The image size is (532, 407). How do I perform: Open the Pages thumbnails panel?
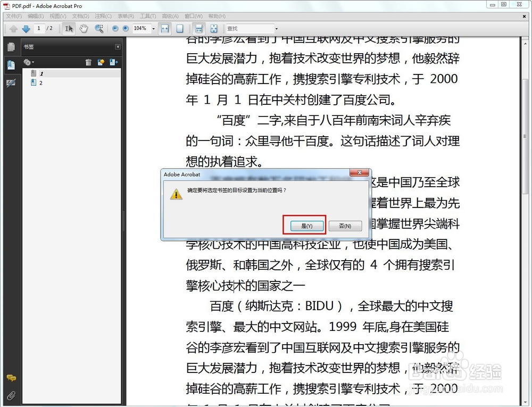click(11, 47)
